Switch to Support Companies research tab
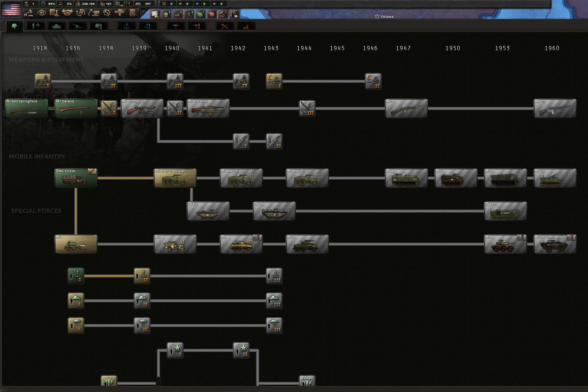 (x=36, y=26)
